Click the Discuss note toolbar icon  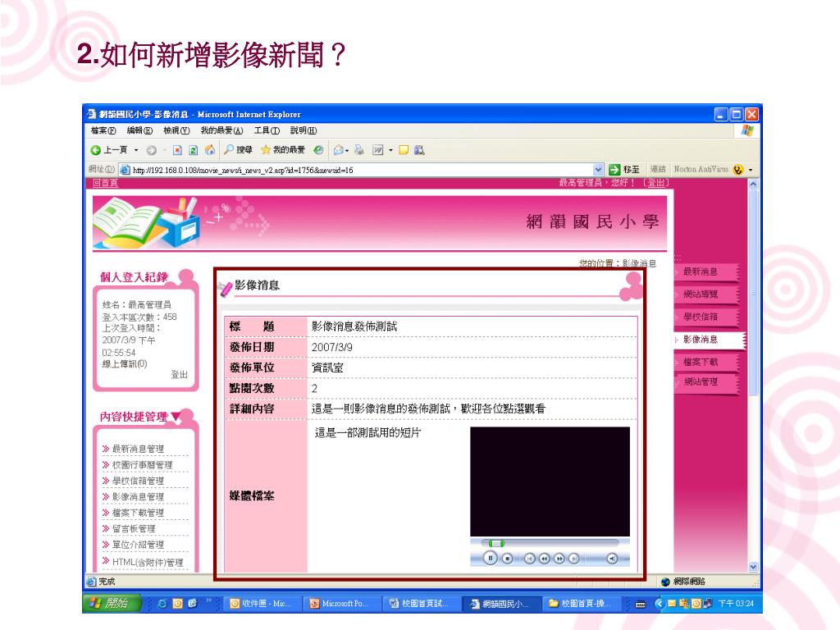[x=404, y=150]
